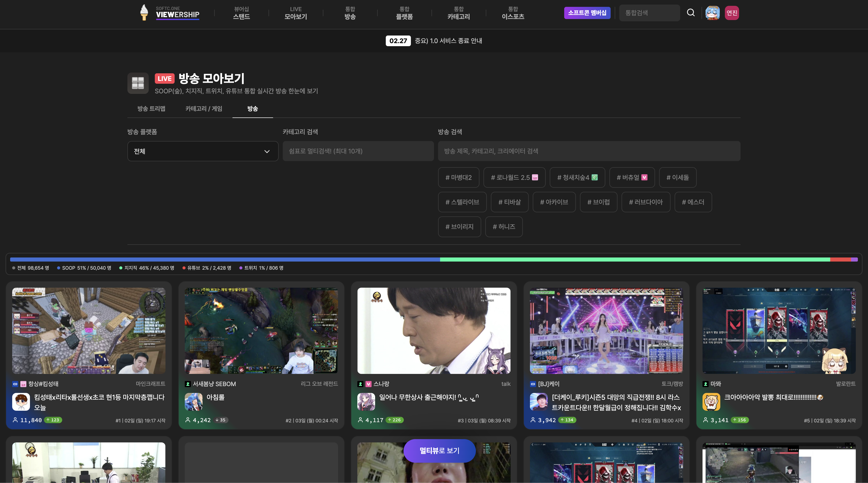Open LIVE 모아보기 menu

point(295,13)
